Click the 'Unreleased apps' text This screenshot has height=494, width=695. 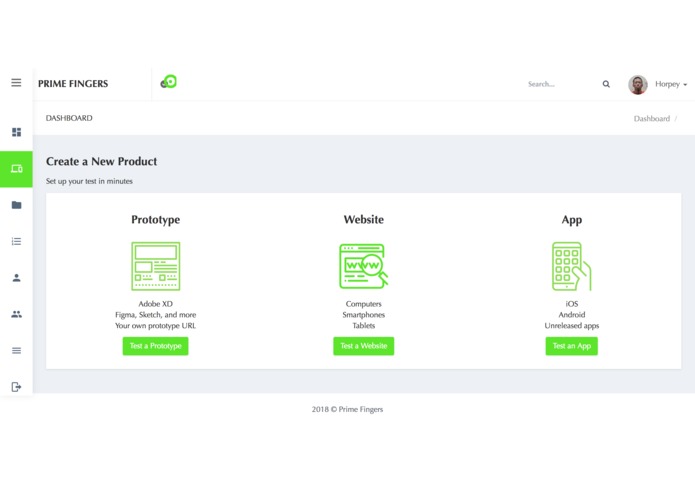coord(572,326)
